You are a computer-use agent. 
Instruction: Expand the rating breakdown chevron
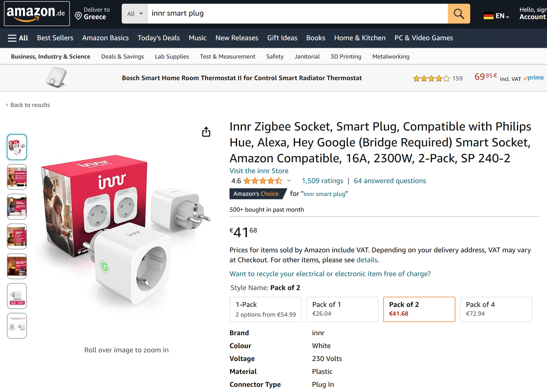(289, 181)
